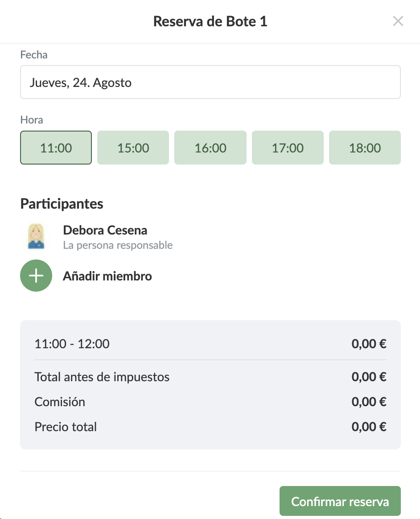
Task: Choose the 15:00 time slot
Action: [133, 148]
